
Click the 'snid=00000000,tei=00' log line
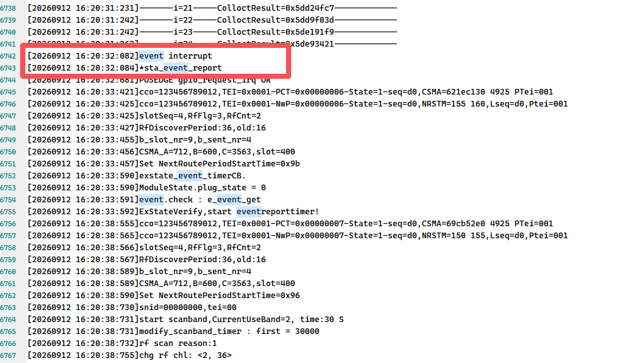pos(188,307)
